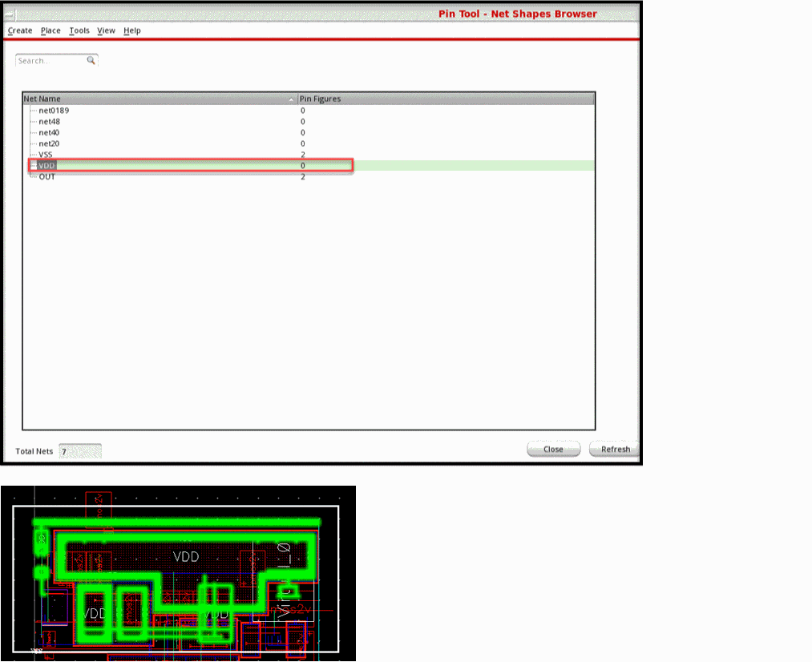Open the View menu
Screen dimensions: 812x662
point(106,30)
